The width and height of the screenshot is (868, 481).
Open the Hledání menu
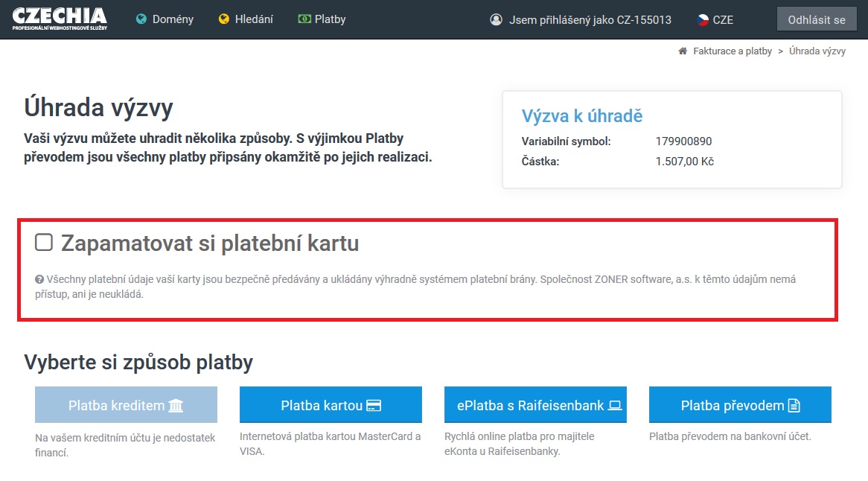point(255,19)
